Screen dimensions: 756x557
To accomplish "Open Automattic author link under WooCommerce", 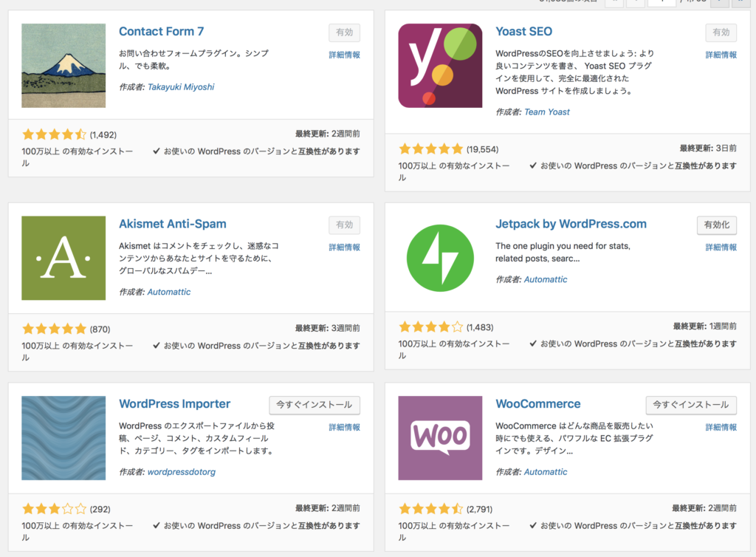I will tap(546, 471).
